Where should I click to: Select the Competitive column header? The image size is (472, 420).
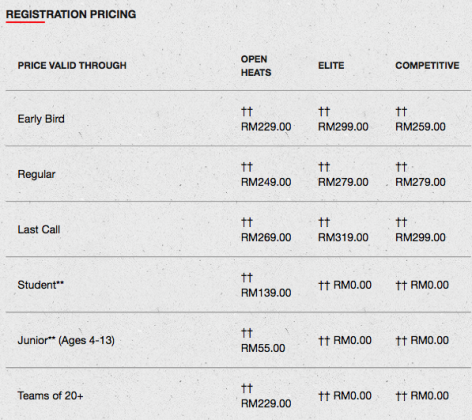click(427, 65)
